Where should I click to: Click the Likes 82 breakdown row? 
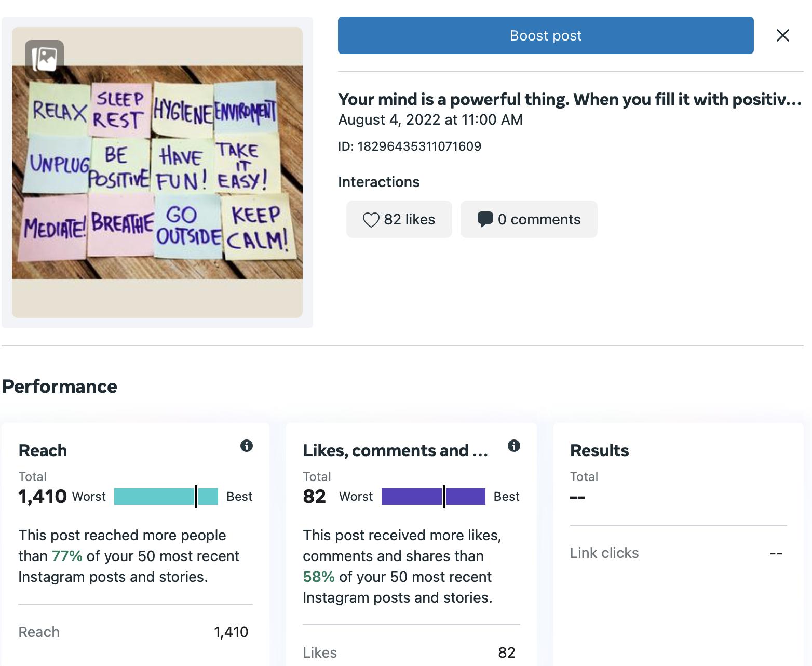coord(410,652)
